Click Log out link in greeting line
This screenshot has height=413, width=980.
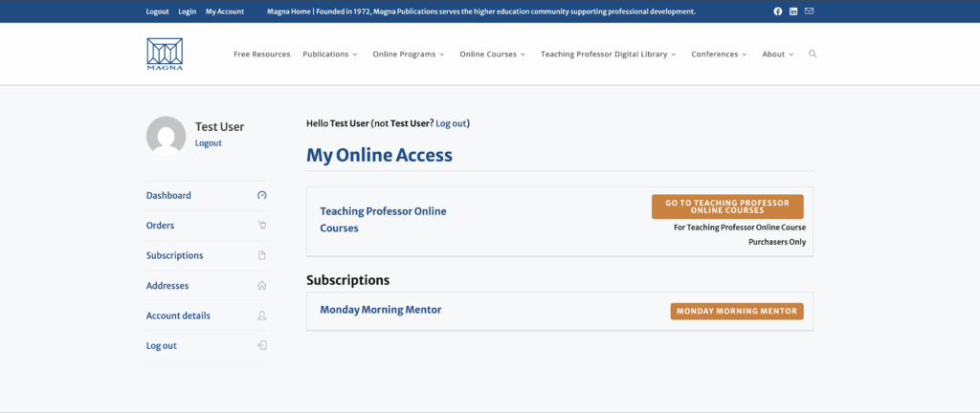tap(452, 123)
